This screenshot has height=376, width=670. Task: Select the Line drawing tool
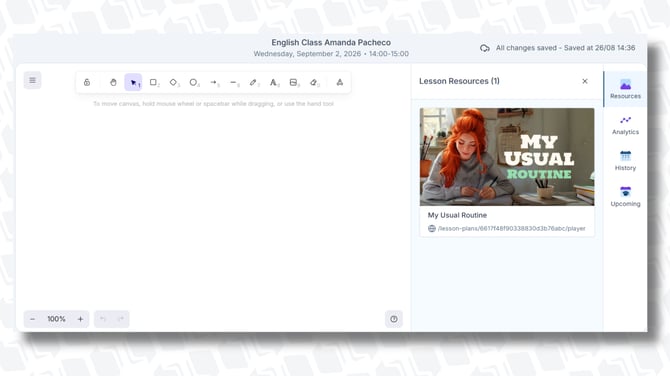pyautogui.click(x=234, y=82)
